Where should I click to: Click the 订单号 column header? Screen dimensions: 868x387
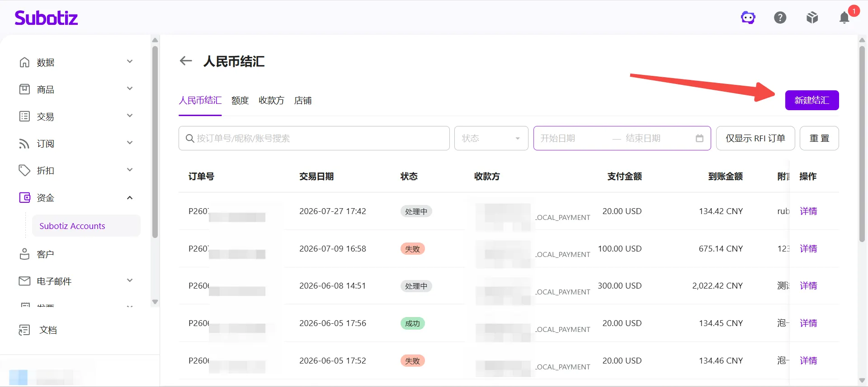(x=201, y=176)
